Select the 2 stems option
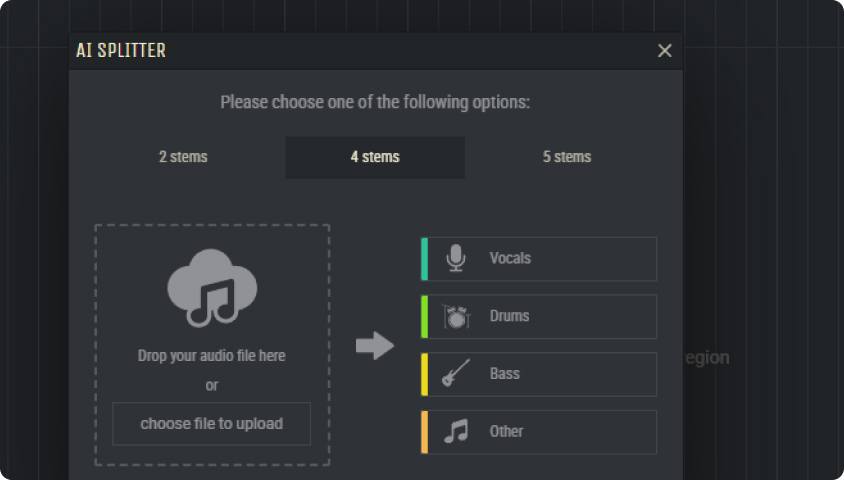This screenshot has height=480, width=844. [183, 157]
